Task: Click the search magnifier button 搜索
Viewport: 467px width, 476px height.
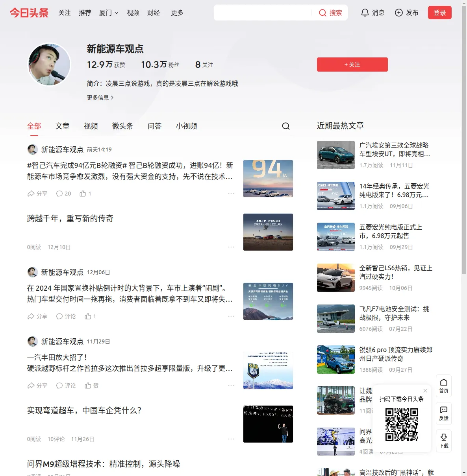Action: pyautogui.click(x=330, y=13)
